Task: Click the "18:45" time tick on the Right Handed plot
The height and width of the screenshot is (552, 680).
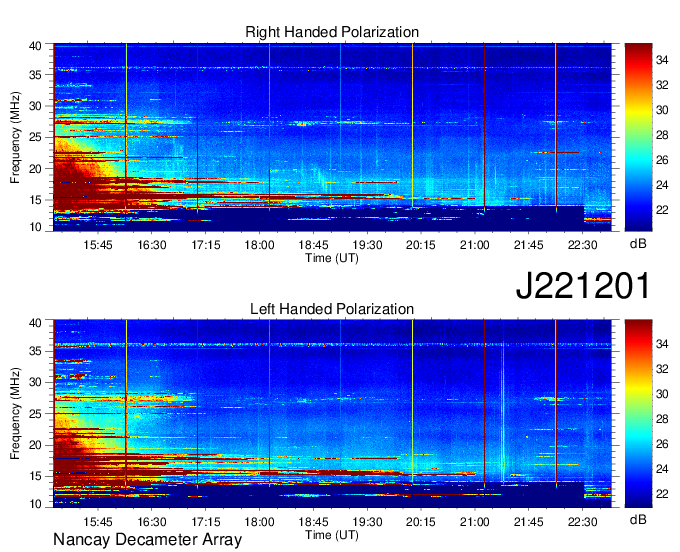Action: (x=313, y=245)
